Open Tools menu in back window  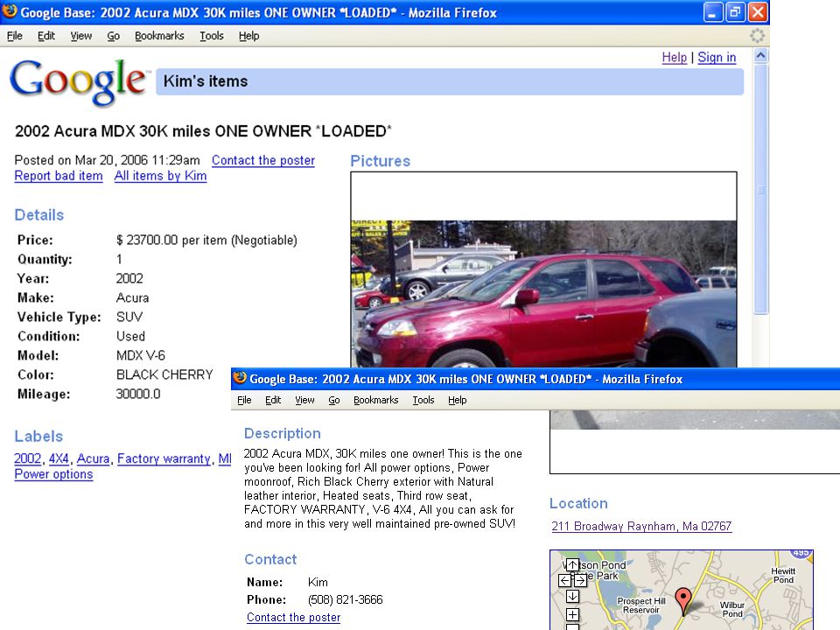(x=212, y=36)
